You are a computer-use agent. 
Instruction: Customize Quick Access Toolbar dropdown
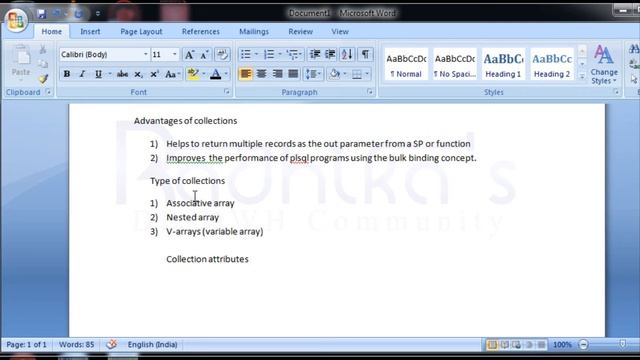pos(98,13)
